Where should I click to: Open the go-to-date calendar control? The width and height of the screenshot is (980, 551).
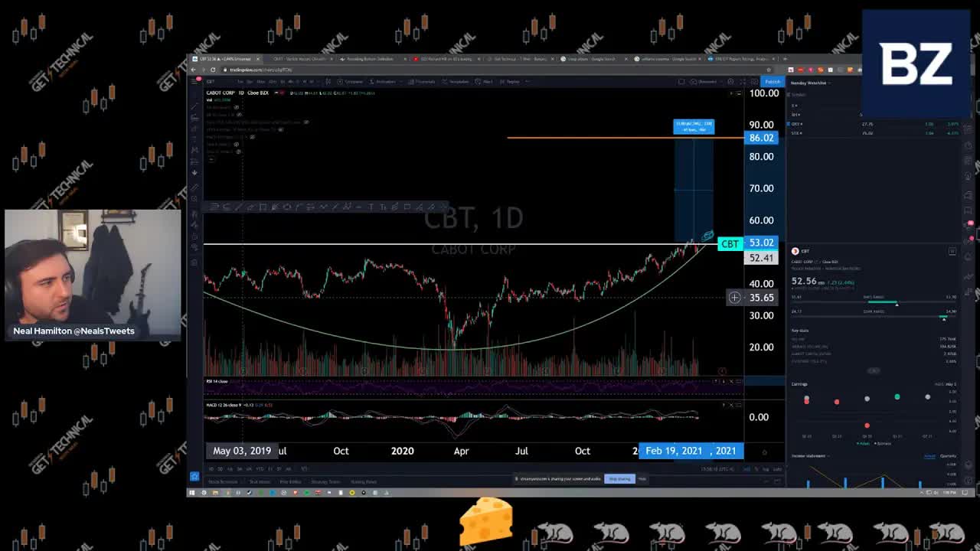(x=305, y=469)
